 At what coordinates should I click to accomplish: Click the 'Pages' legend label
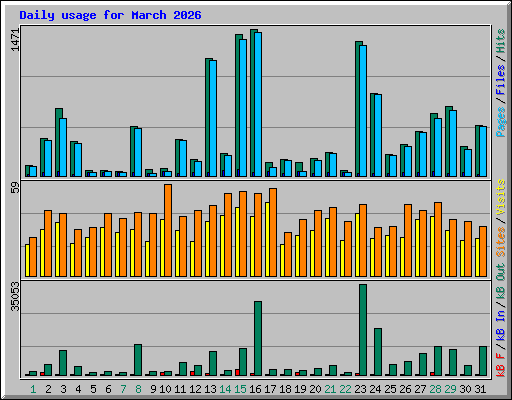(500, 122)
